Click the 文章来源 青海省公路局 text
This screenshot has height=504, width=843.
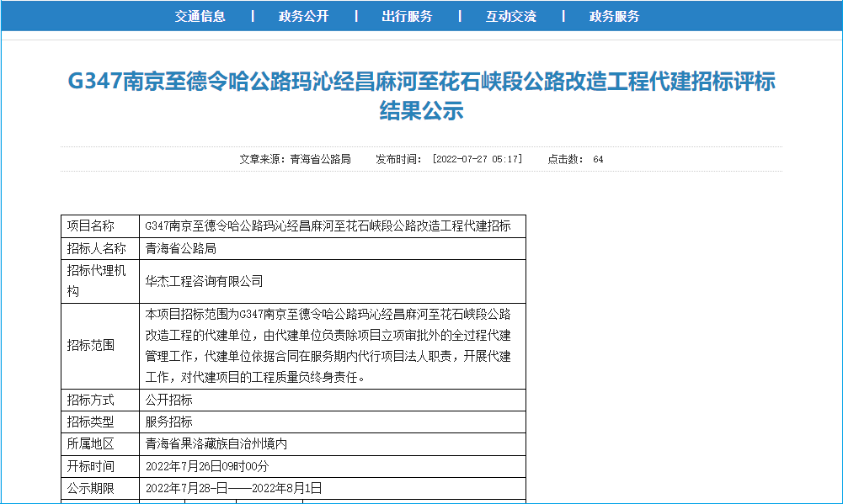(x=295, y=159)
